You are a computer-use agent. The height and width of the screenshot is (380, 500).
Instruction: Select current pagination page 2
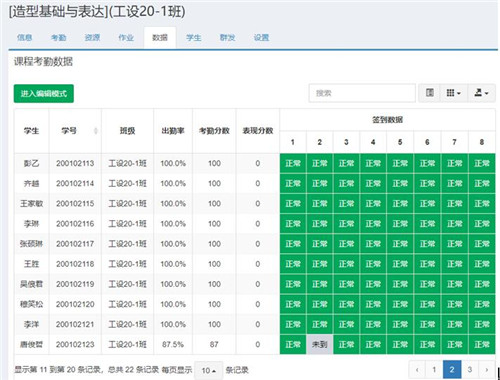point(452,369)
